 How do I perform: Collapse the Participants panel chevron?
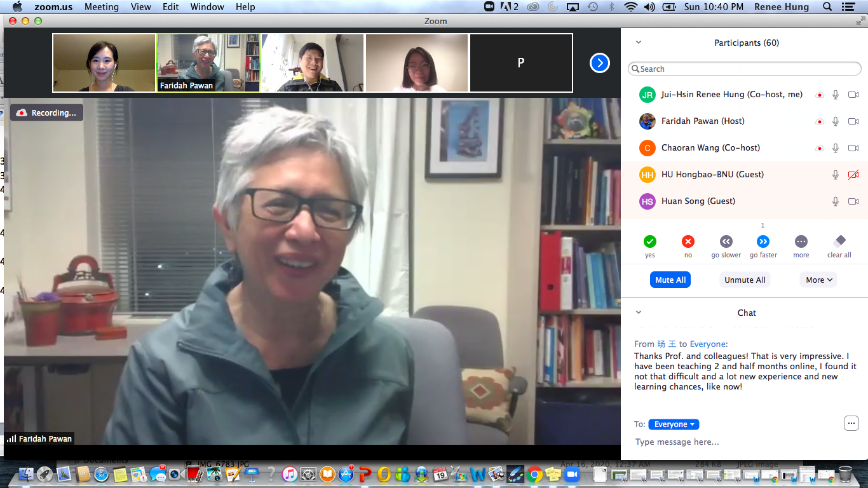[639, 43]
